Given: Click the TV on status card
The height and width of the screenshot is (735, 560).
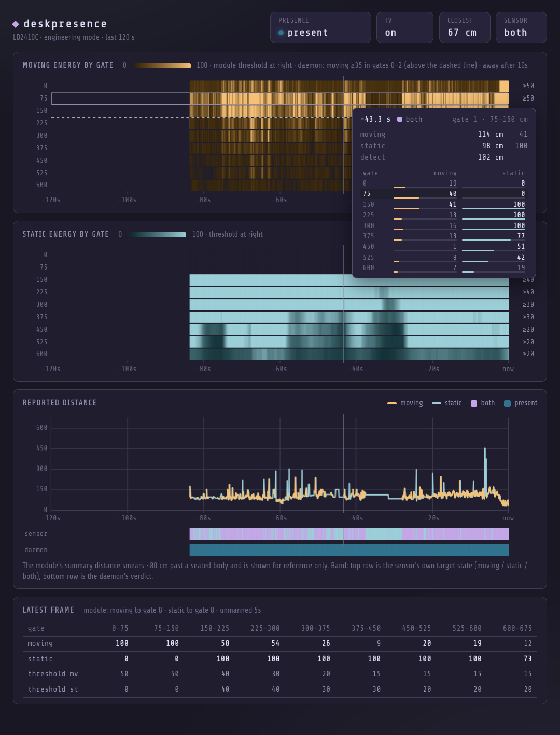Looking at the screenshot, I should (x=404, y=27).
